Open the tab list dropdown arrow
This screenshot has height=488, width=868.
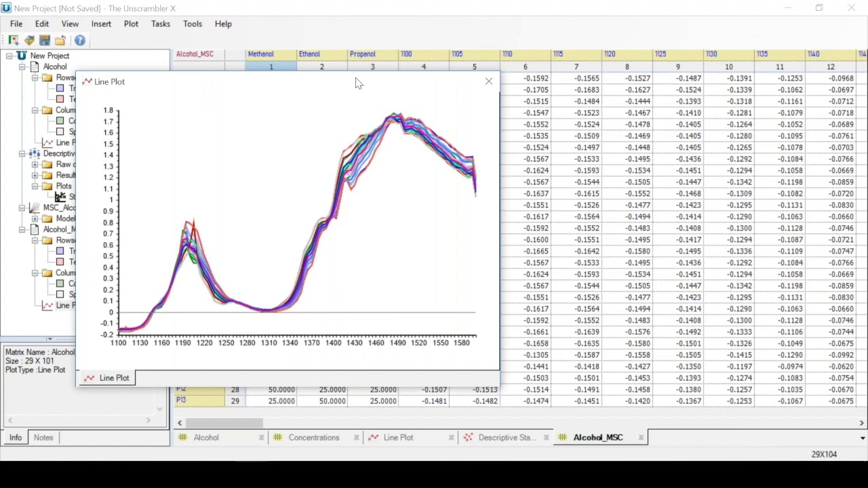863,437
